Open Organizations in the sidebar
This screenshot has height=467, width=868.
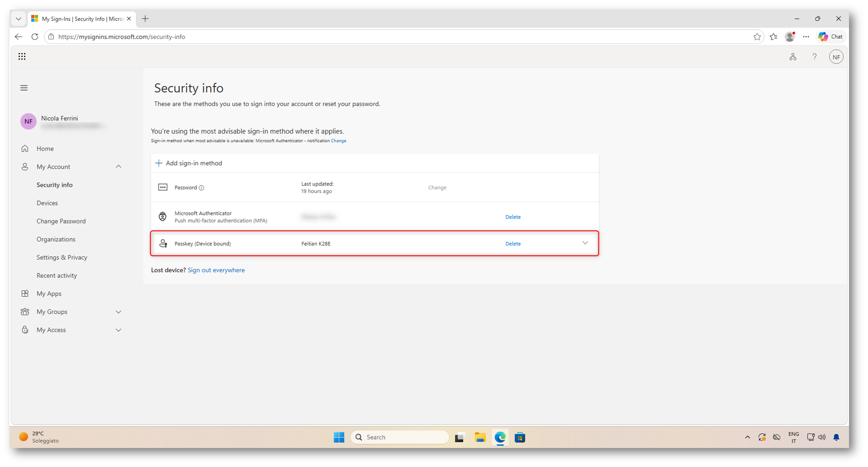point(56,239)
